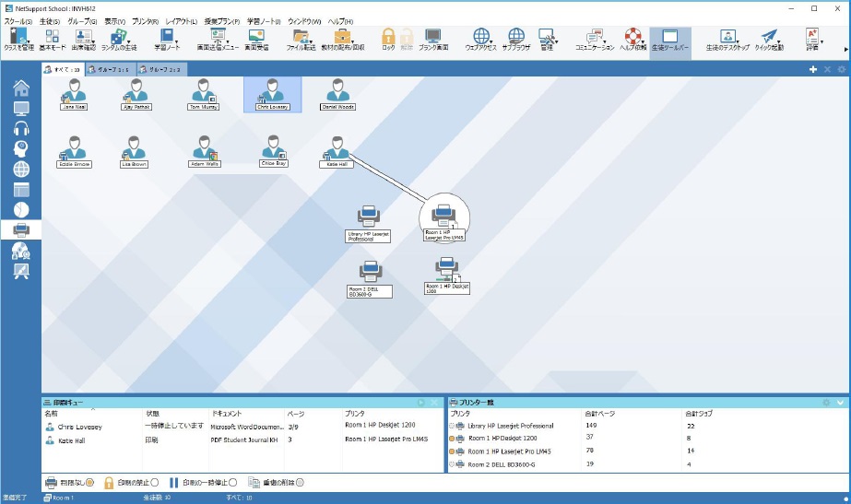The image size is (851, 504).
Task: Click the Help Request lifebuoy toolbar icon
Action: [632, 38]
